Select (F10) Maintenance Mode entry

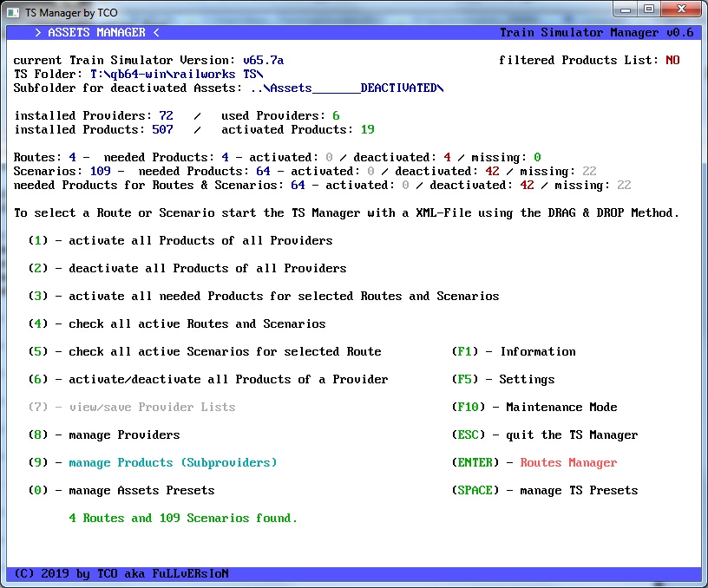point(534,407)
